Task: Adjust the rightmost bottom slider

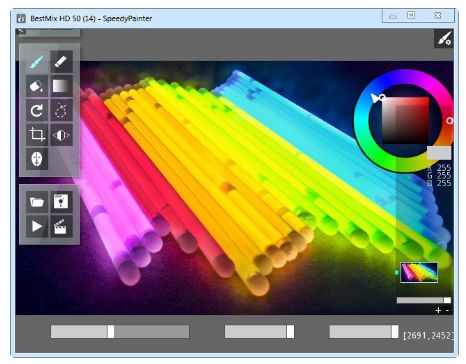Action: [x=364, y=332]
